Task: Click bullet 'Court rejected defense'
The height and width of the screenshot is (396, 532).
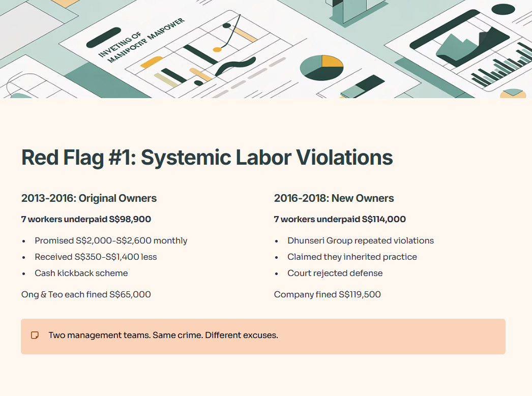Action: click(x=335, y=273)
